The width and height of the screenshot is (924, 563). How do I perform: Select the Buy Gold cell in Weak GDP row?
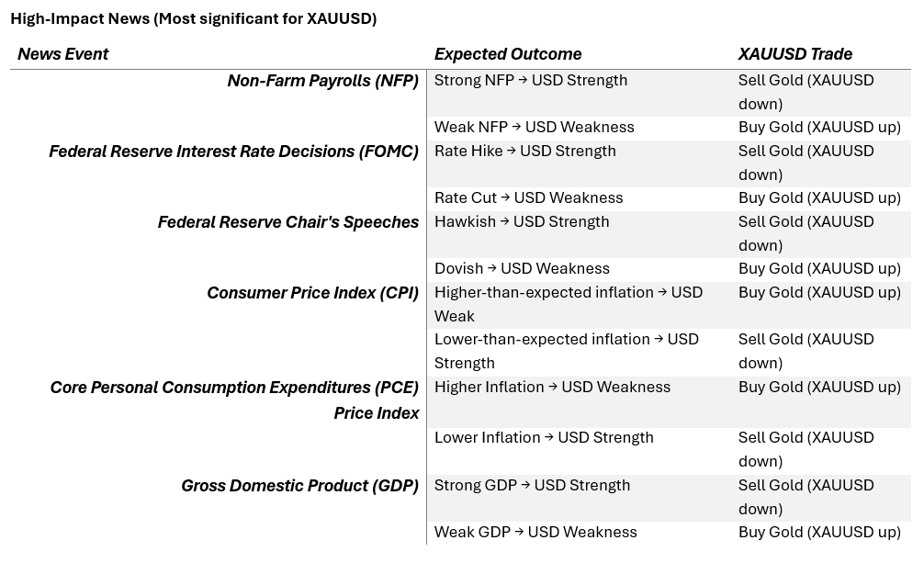[818, 533]
